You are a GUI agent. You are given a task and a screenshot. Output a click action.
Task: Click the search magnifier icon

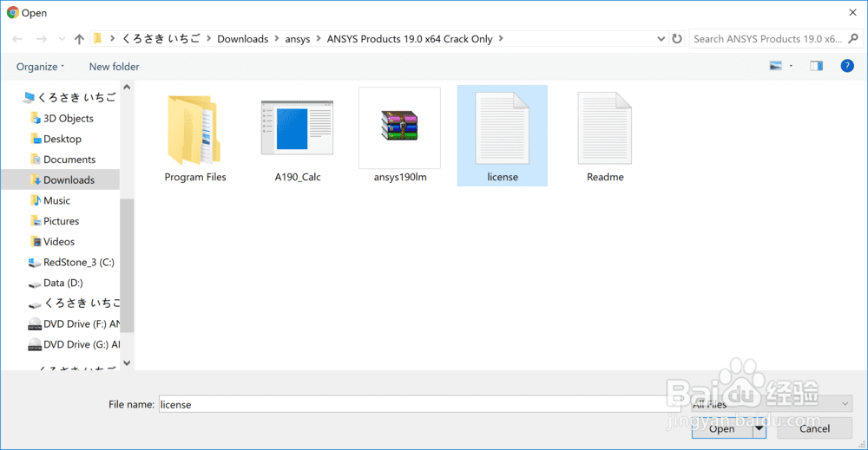point(853,39)
